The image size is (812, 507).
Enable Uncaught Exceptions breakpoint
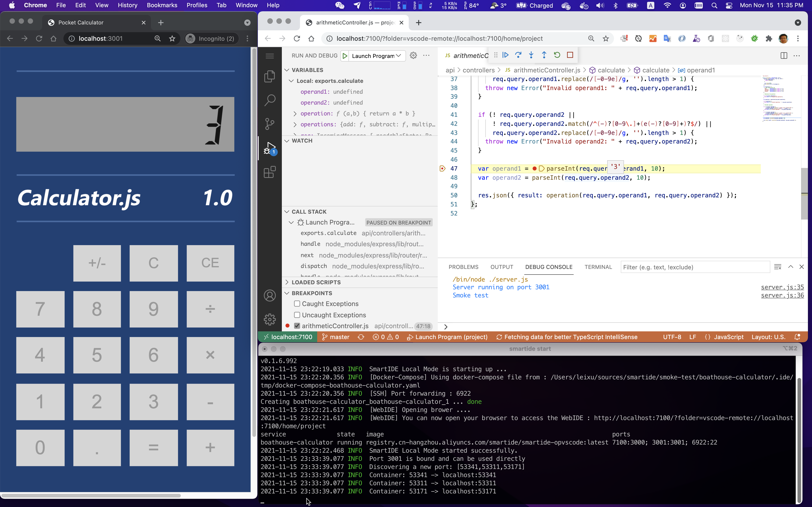point(297,315)
